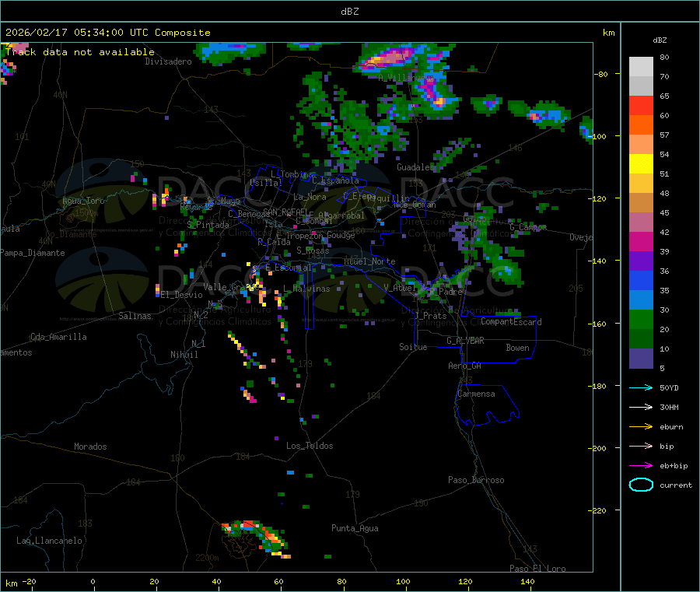Select the light gray 70 dBZ swatch
The height and width of the screenshot is (592, 700).
641,86
